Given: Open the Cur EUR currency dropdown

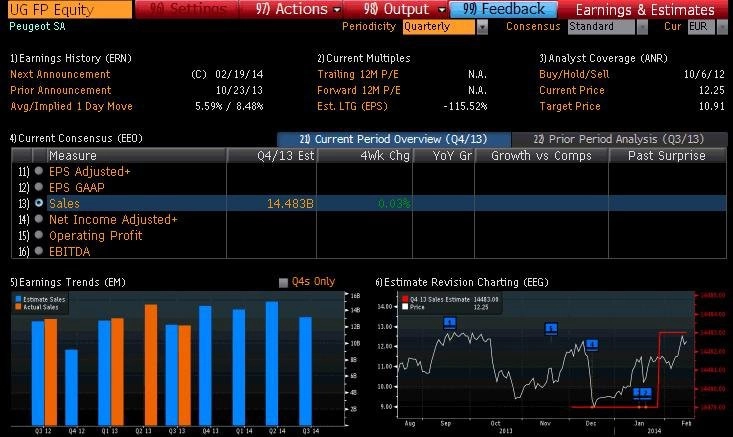Looking at the screenshot, I should tap(701, 27).
